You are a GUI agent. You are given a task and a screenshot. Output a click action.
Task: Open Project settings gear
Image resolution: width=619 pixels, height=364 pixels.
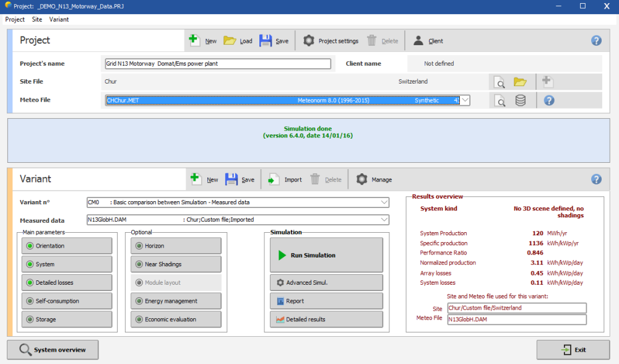tap(309, 41)
